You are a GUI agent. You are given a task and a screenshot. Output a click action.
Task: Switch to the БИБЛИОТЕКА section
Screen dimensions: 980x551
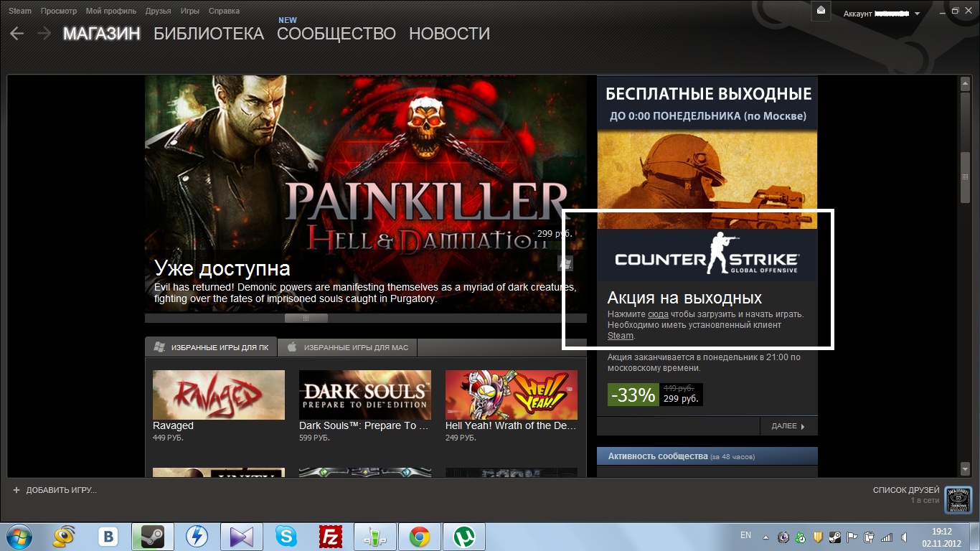point(209,34)
